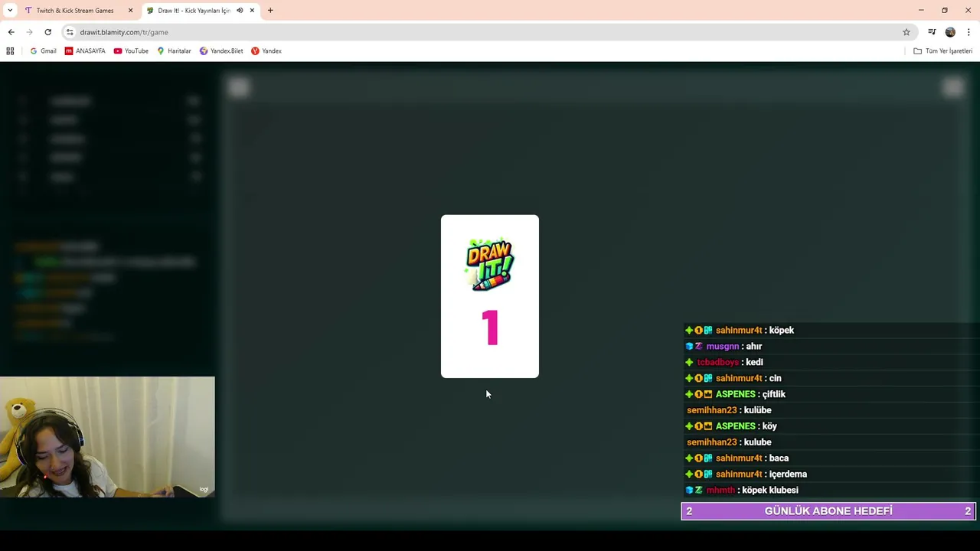Click the Draw It! logo on countdown card

point(490,265)
